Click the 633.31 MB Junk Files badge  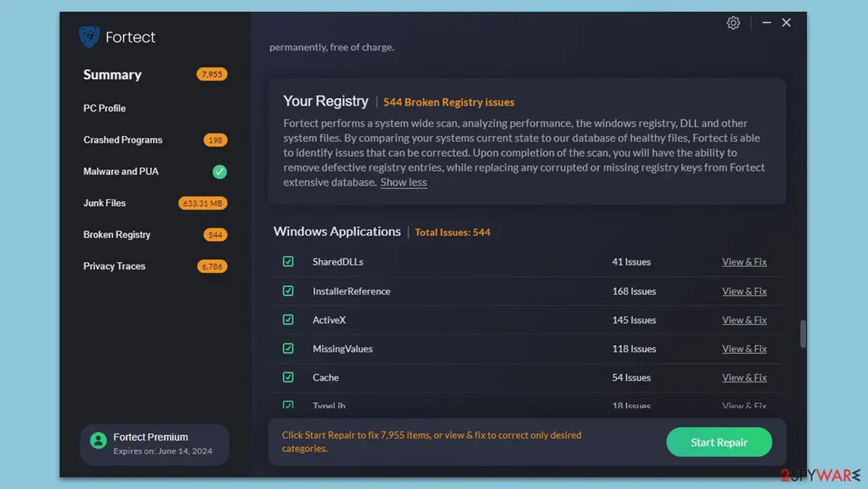click(x=202, y=203)
